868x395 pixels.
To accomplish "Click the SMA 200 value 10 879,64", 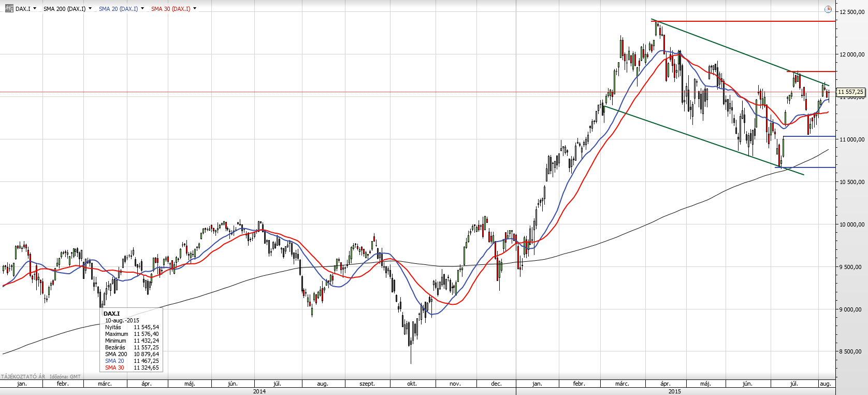I will pos(147,354).
